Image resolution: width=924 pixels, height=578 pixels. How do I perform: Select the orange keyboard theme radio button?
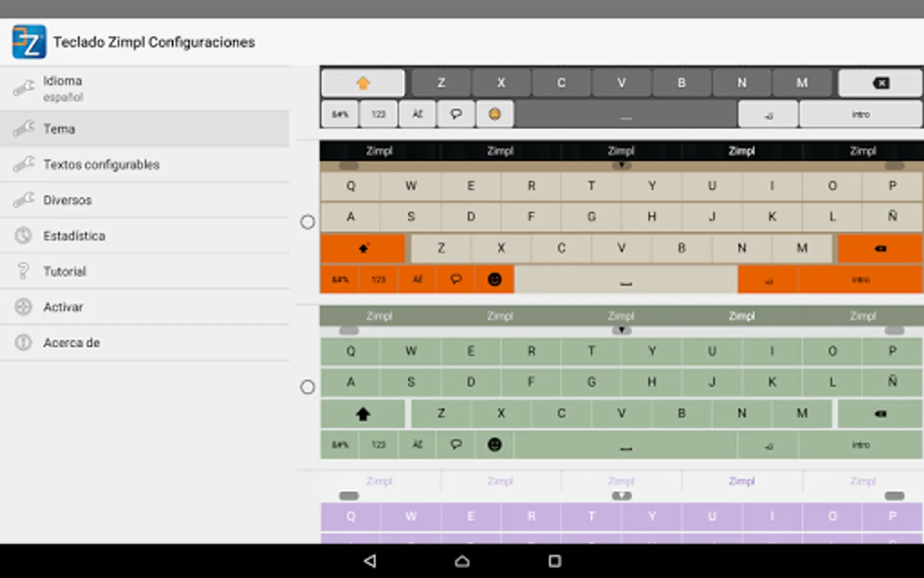point(308,222)
